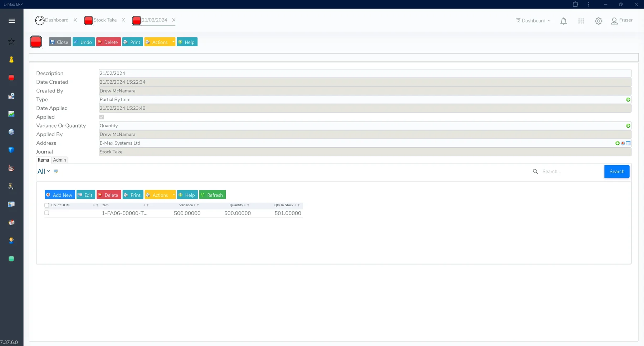Expand the Type field dropdown
This screenshot has height=346, width=644.
click(628, 99)
